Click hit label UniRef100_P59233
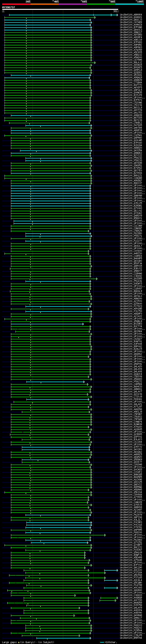146x644 pixels. pos(131,161)
